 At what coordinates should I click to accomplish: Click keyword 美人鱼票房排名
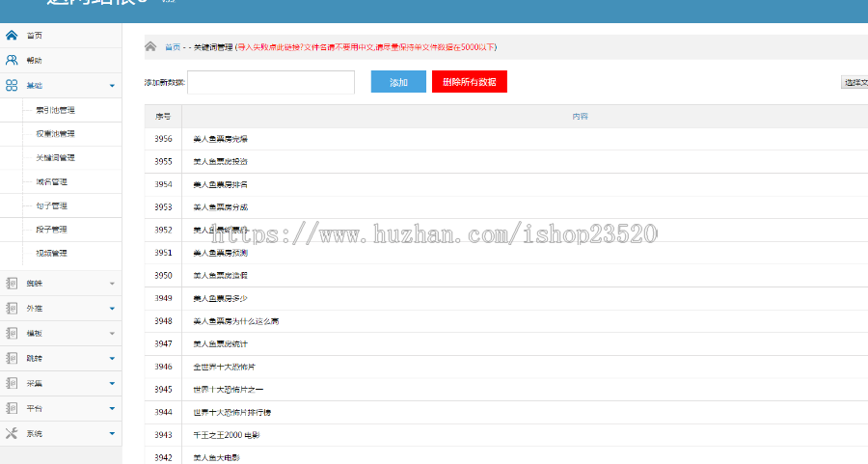tap(220, 184)
